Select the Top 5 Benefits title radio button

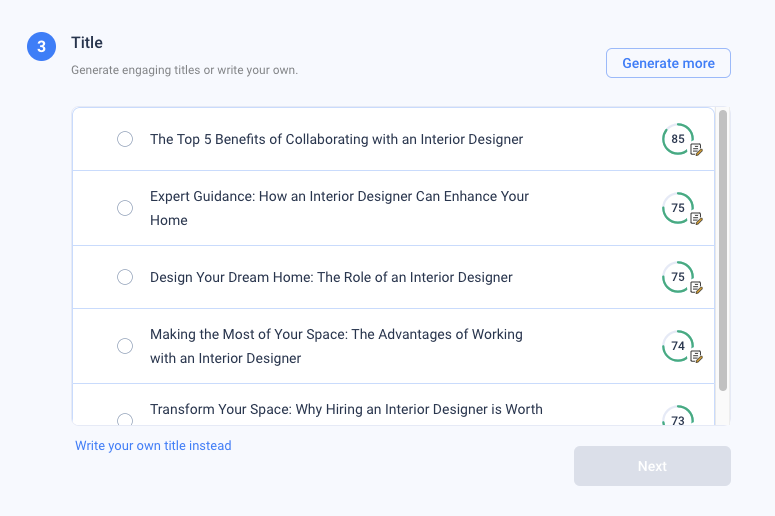(x=125, y=139)
